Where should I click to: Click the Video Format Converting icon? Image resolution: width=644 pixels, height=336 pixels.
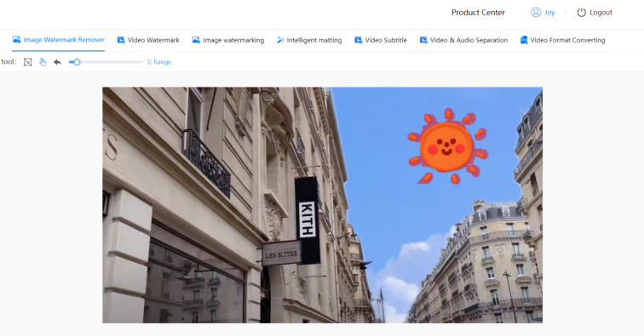pyautogui.click(x=524, y=40)
